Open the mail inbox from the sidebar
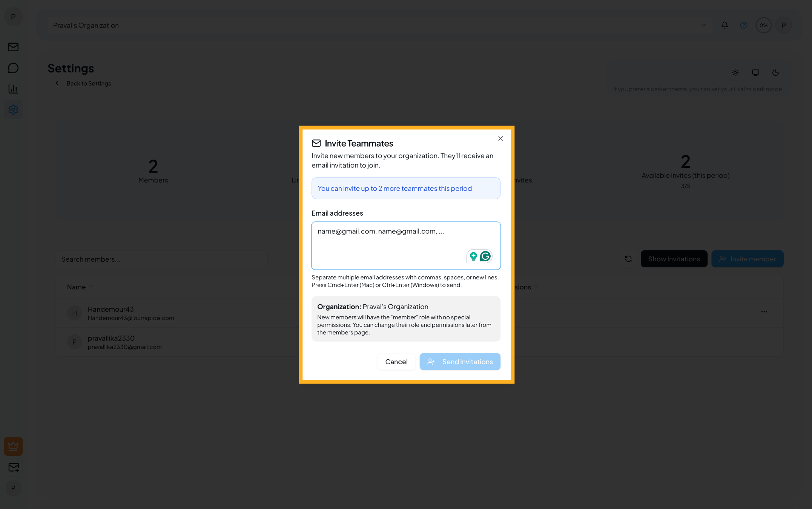The image size is (812, 509). point(13,47)
